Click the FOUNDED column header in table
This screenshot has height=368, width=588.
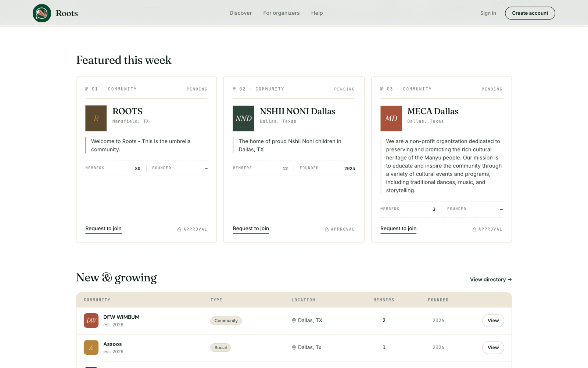438,300
